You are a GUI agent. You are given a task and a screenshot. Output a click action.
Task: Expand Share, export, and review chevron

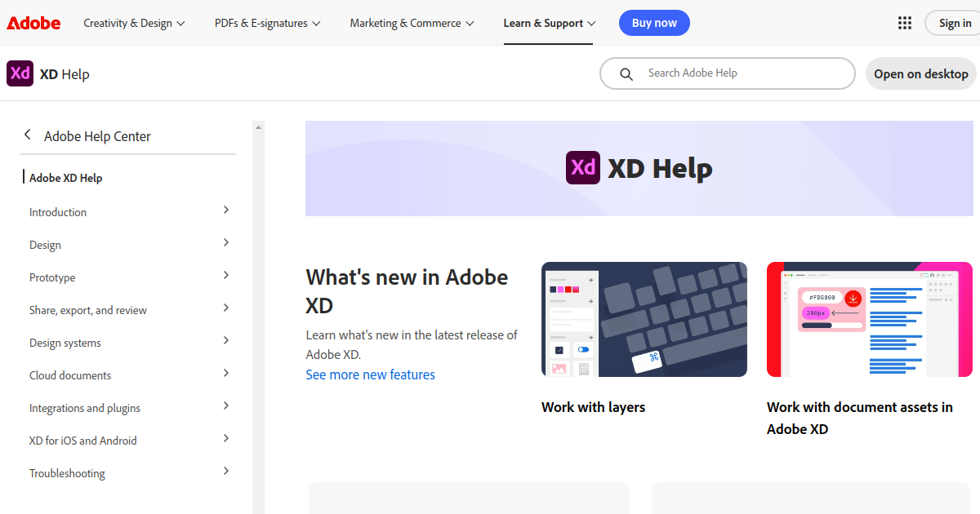226,308
